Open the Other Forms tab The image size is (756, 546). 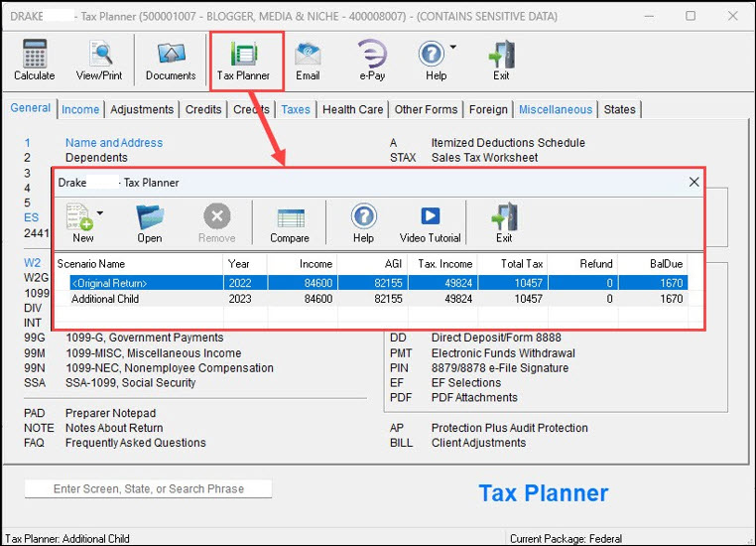[x=427, y=109]
